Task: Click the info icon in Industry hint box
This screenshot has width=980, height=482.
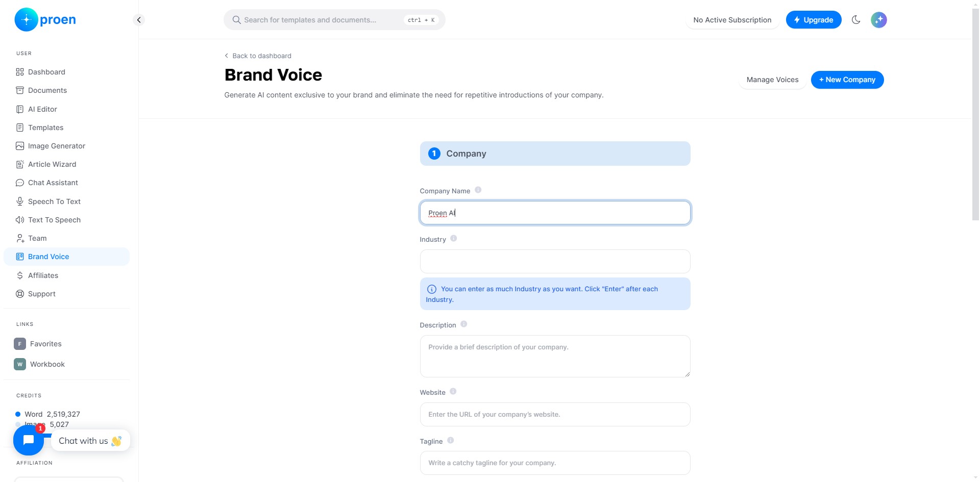Action: point(431,289)
